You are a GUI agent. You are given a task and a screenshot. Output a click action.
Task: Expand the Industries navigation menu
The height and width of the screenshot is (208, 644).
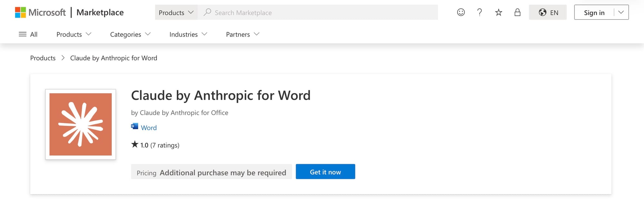tap(188, 34)
